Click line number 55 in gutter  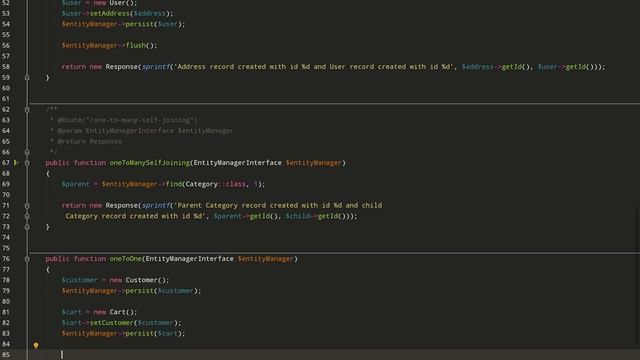6,35
